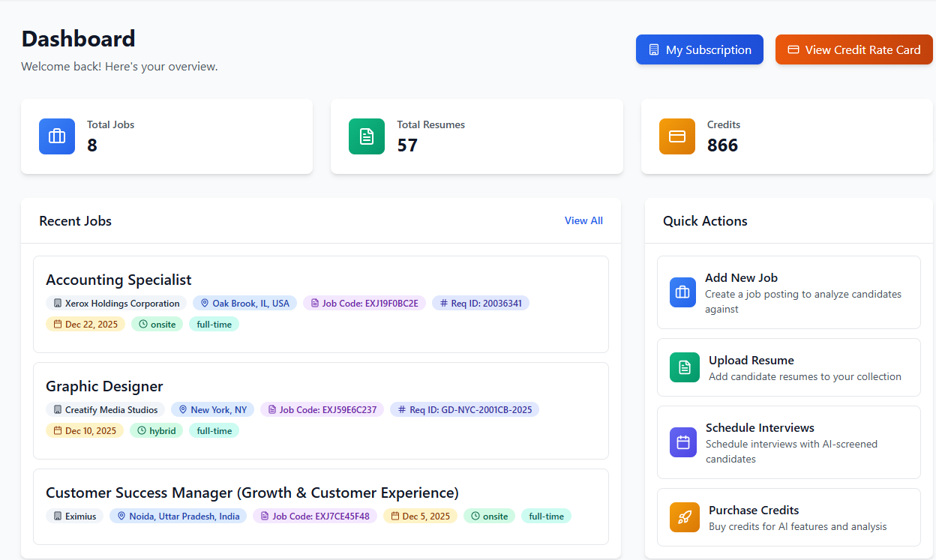Click the Req ID: 20036341 tag text
Screen dimensions: 936x560
486,304
